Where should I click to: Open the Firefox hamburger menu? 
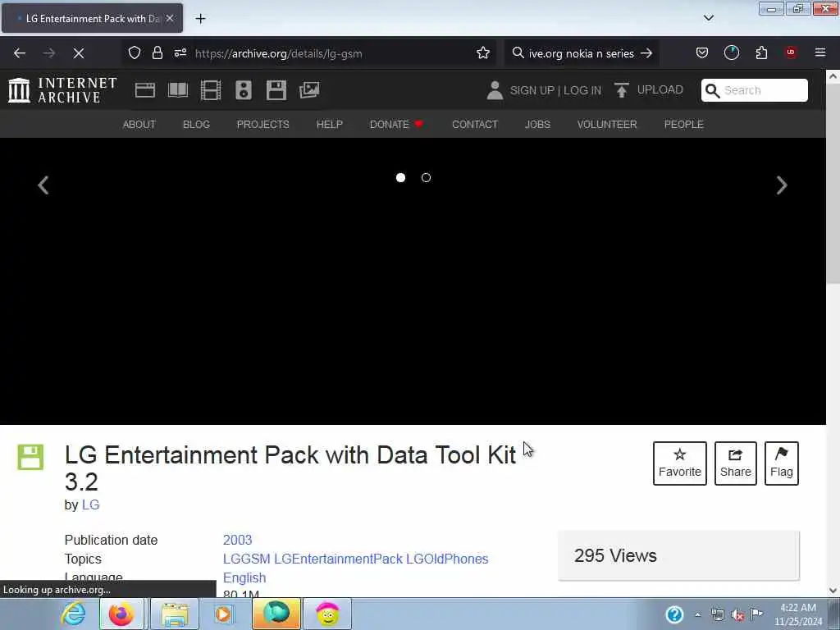coord(819,52)
